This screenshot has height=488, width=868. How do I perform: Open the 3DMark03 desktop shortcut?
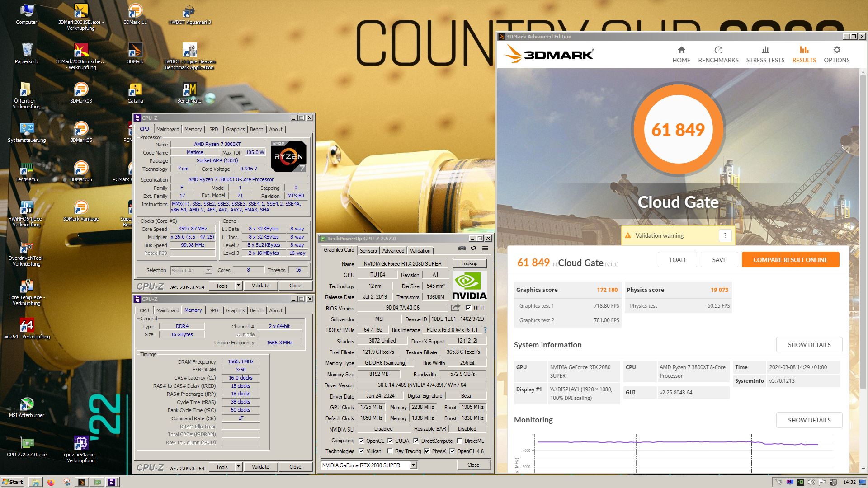click(x=81, y=93)
